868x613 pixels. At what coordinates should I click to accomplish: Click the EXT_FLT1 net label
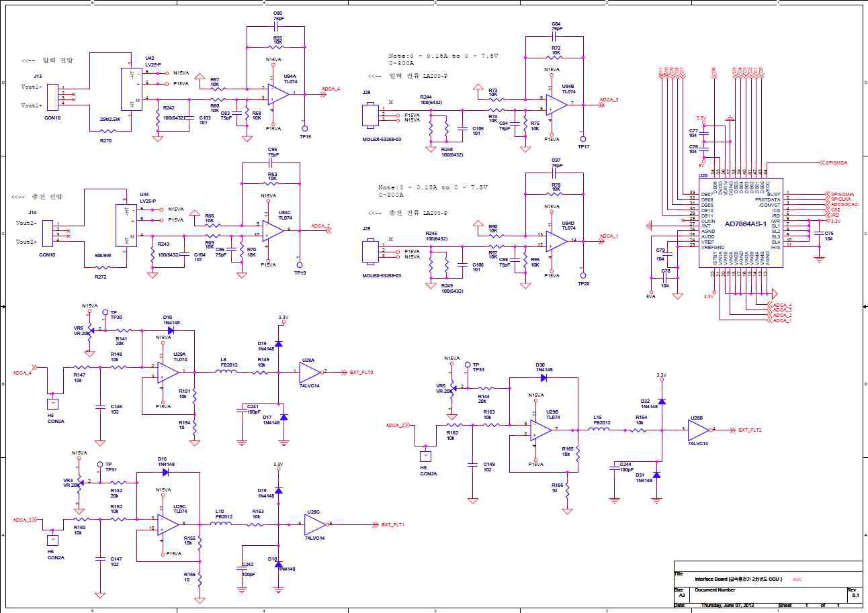point(393,524)
